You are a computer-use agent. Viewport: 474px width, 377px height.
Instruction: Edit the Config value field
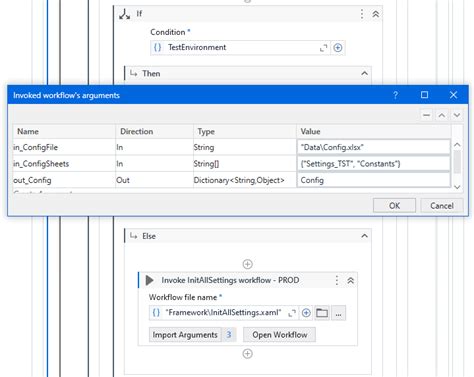(x=374, y=180)
